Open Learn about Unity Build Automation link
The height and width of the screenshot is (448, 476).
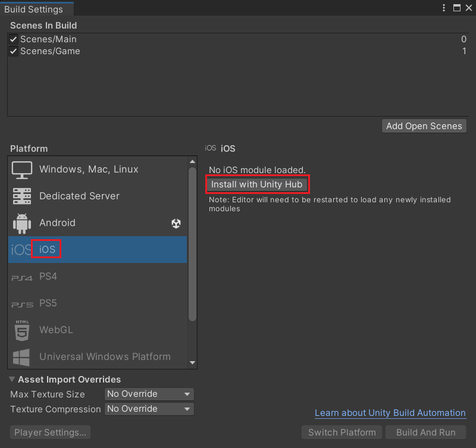pyautogui.click(x=390, y=413)
